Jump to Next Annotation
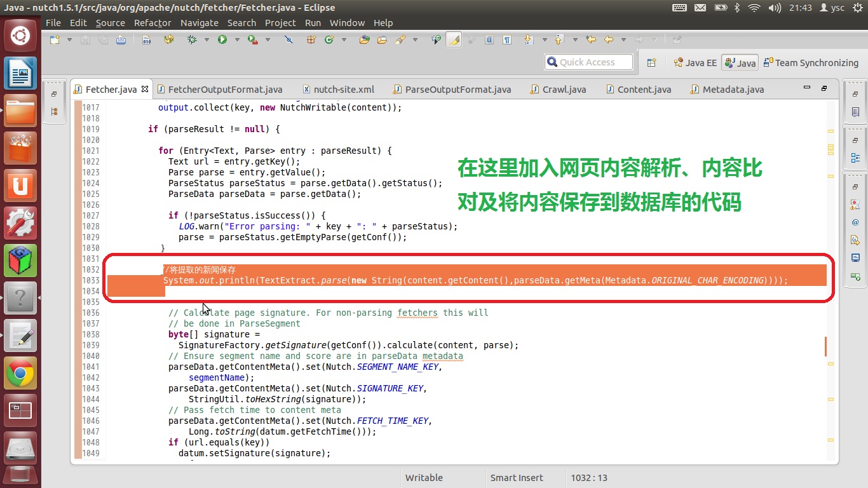 coord(529,40)
